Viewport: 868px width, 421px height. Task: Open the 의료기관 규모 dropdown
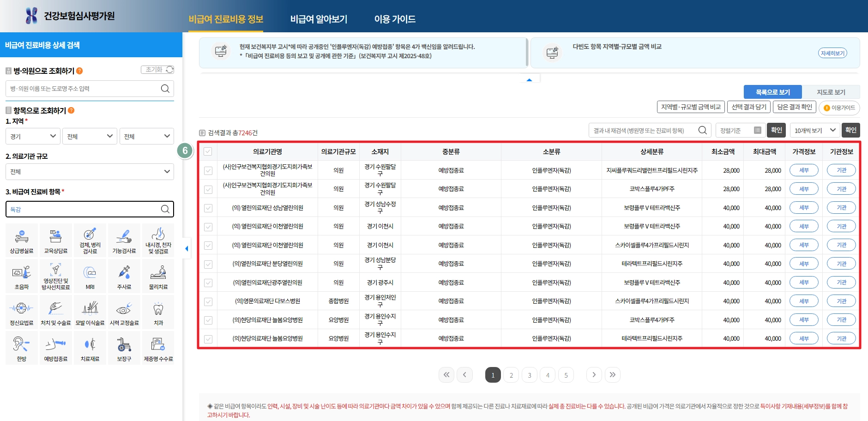point(90,171)
